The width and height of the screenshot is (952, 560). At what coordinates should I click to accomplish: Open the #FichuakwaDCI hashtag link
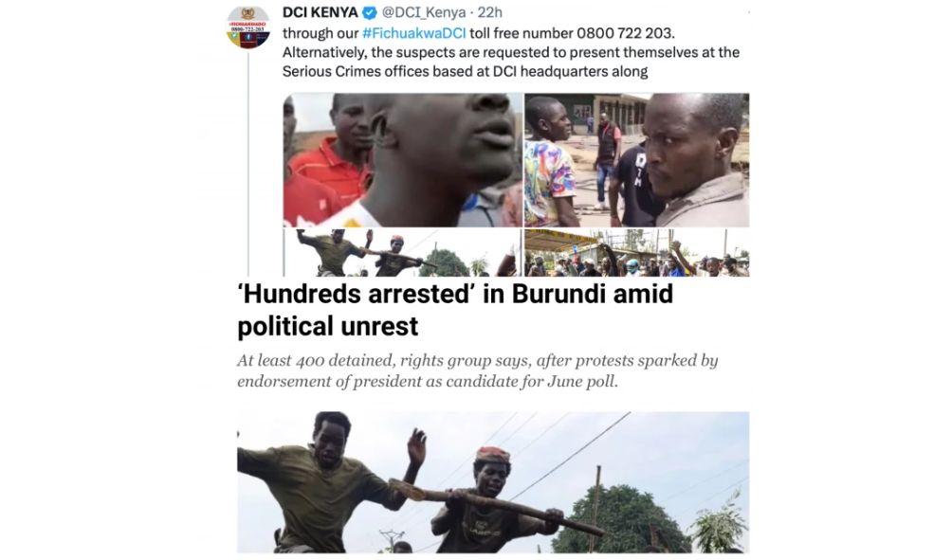click(413, 33)
